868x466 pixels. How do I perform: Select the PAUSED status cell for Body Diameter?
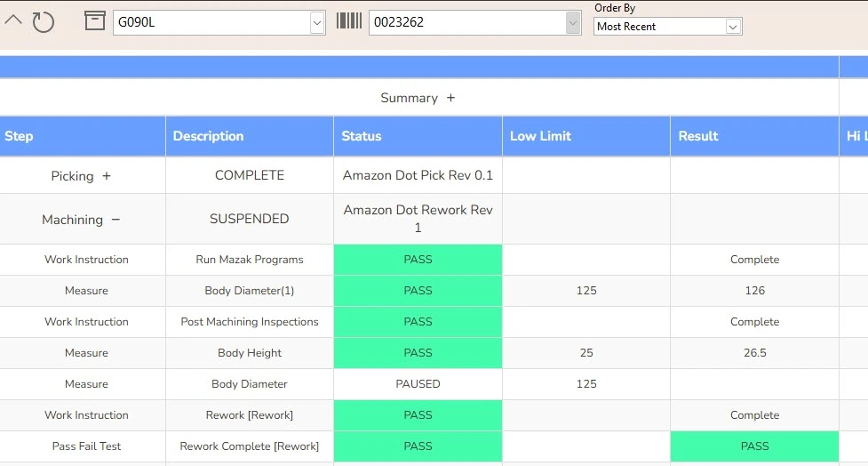(418, 384)
